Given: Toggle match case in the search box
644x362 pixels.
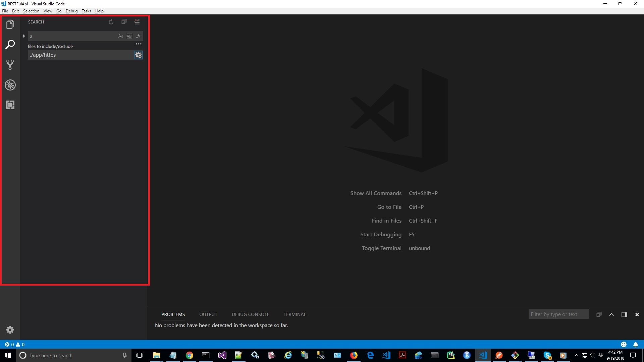Looking at the screenshot, I should [x=120, y=36].
